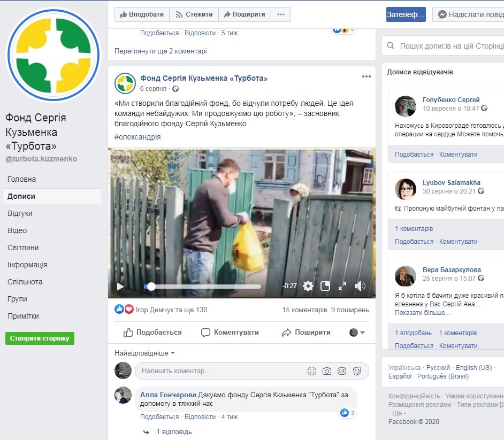Expand the 1 відповідь reply thread
Viewport: 504px width, 440px height.
(174, 431)
